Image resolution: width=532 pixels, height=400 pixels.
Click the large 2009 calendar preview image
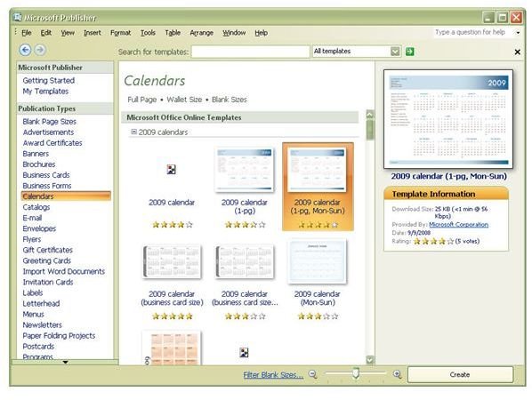pyautogui.click(x=448, y=119)
